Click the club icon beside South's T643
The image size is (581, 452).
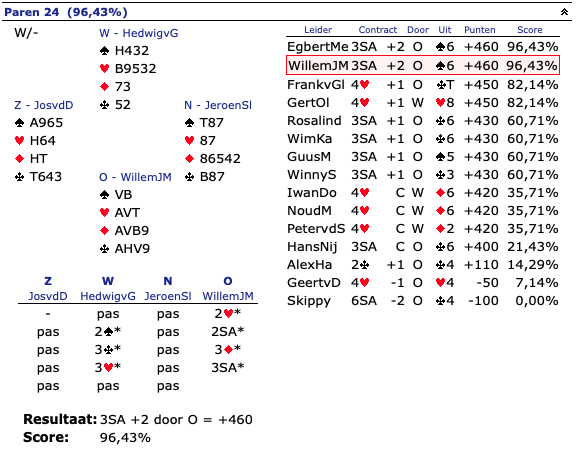coord(19,177)
